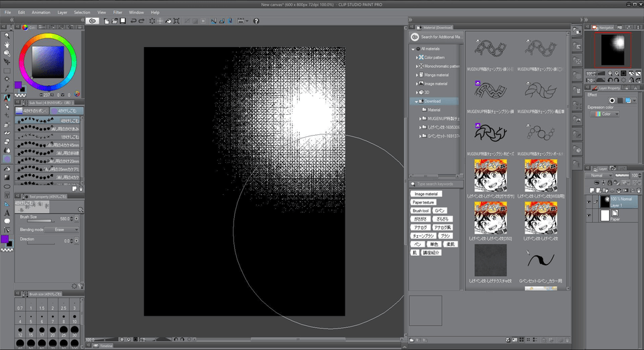Click the Save icon in command bar
The image size is (644, 350).
122,21
